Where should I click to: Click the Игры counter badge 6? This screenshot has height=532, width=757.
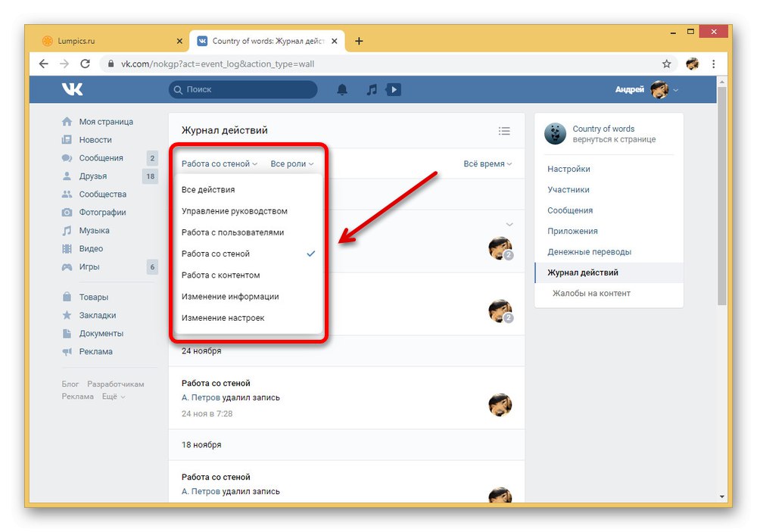(153, 267)
